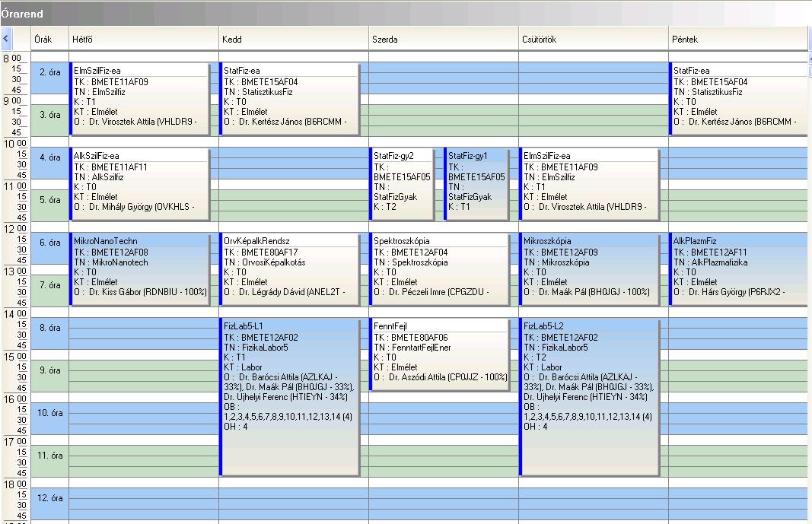Click 'Dr. Mihály György' instructor text
Screen dimensions: 812x524
(x=121, y=206)
